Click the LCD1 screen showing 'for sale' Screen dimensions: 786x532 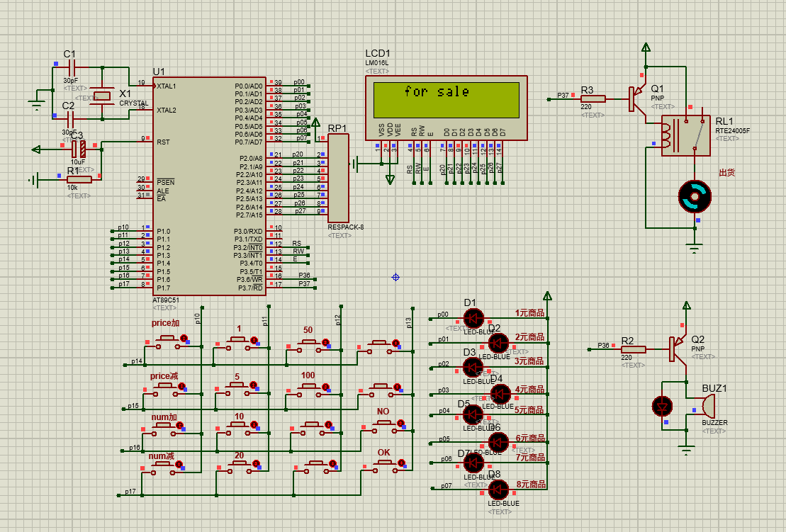(446, 100)
